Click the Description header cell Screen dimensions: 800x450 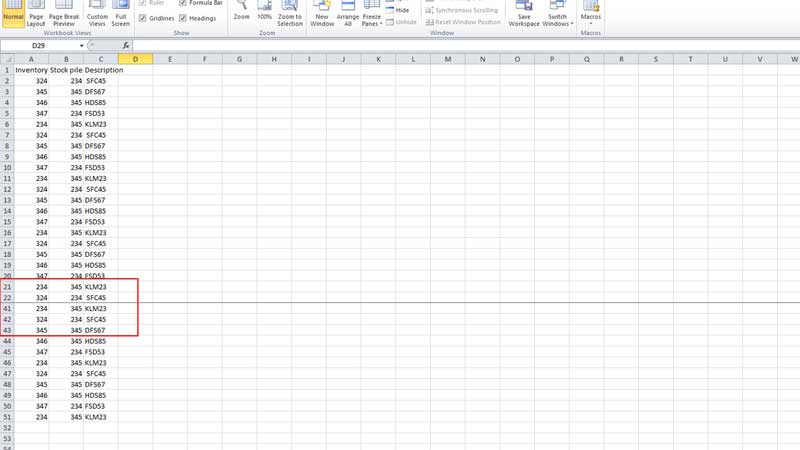101,70
